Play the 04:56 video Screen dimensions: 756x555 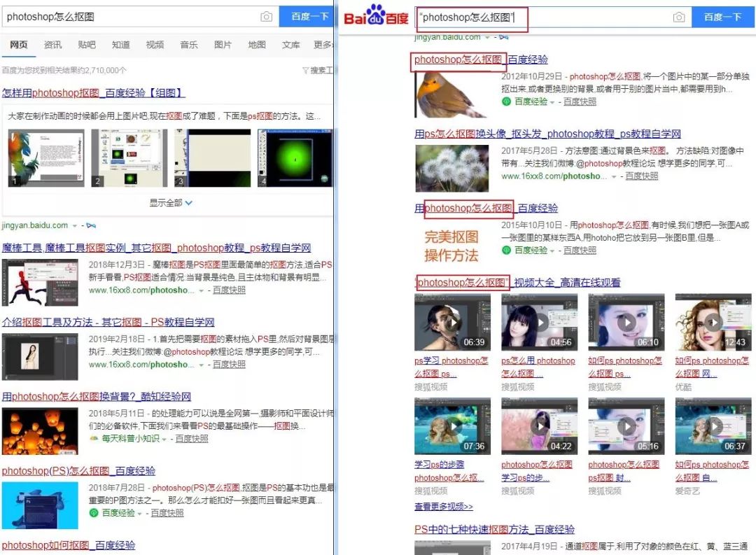point(540,322)
